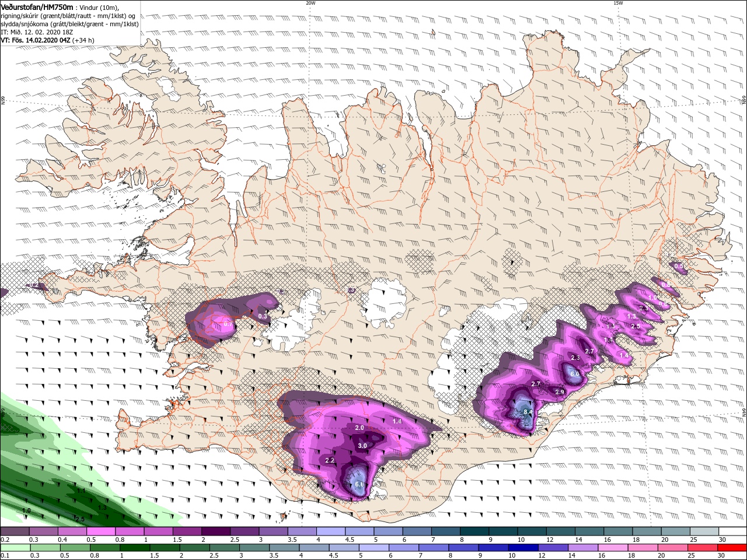The width and height of the screenshot is (747, 560).
Task: Click the 15W longitude label
Action: pos(618,3)
